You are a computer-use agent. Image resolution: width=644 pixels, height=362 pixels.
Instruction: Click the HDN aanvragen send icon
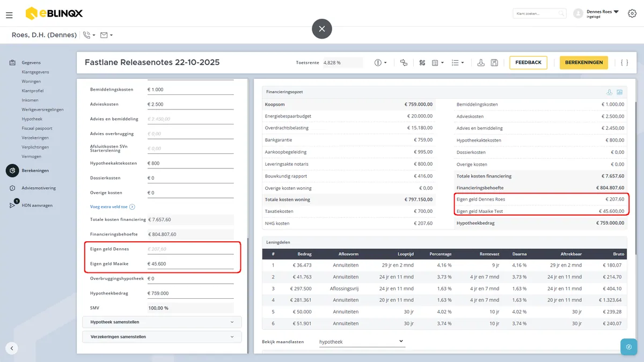[12, 205]
